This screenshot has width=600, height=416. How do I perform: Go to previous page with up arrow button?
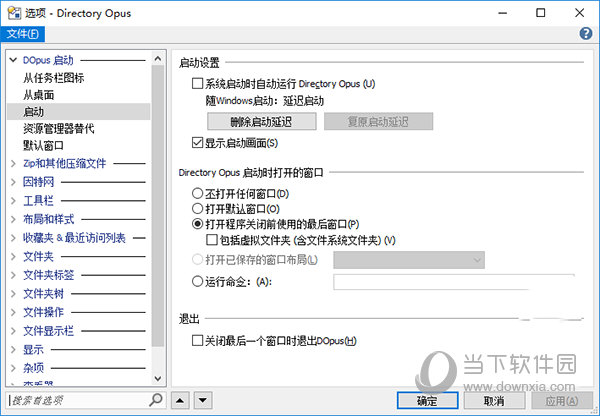180,401
